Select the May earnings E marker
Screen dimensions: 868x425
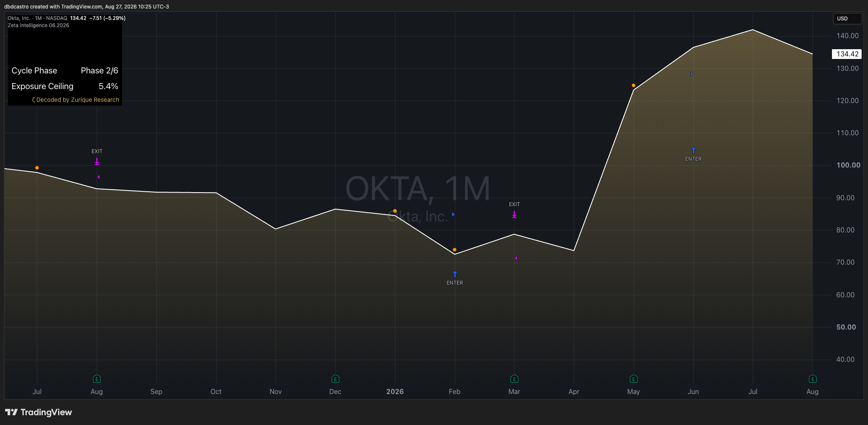tap(634, 379)
